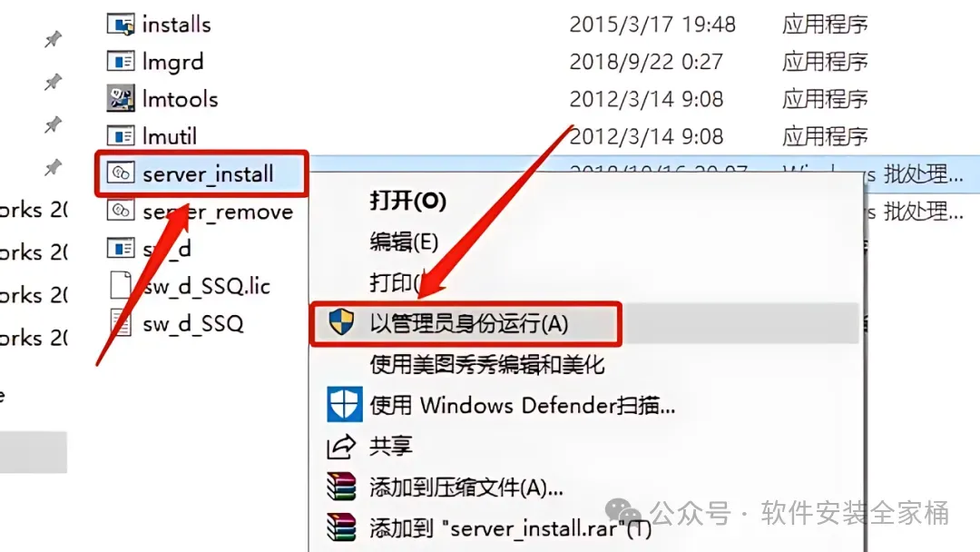
Task: Click the lmgrd file icon
Action: (x=121, y=61)
